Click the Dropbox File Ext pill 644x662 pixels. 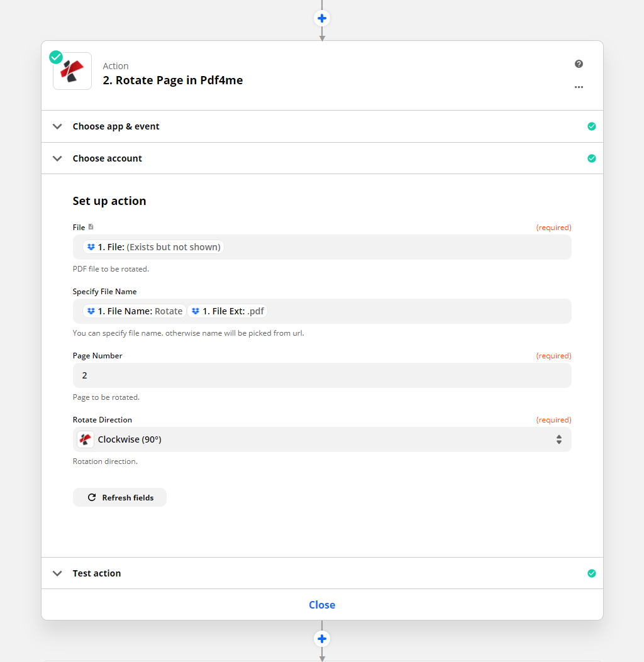[229, 311]
